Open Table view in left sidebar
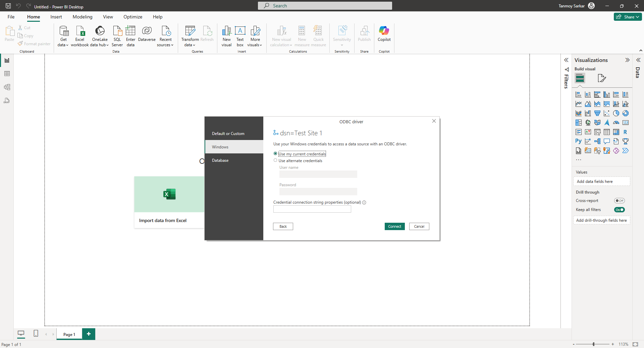Screen dimensions: 644x348 click(x=7, y=74)
